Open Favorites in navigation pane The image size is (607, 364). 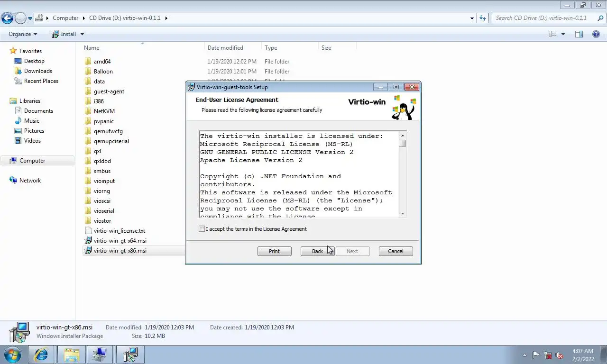[x=30, y=51]
